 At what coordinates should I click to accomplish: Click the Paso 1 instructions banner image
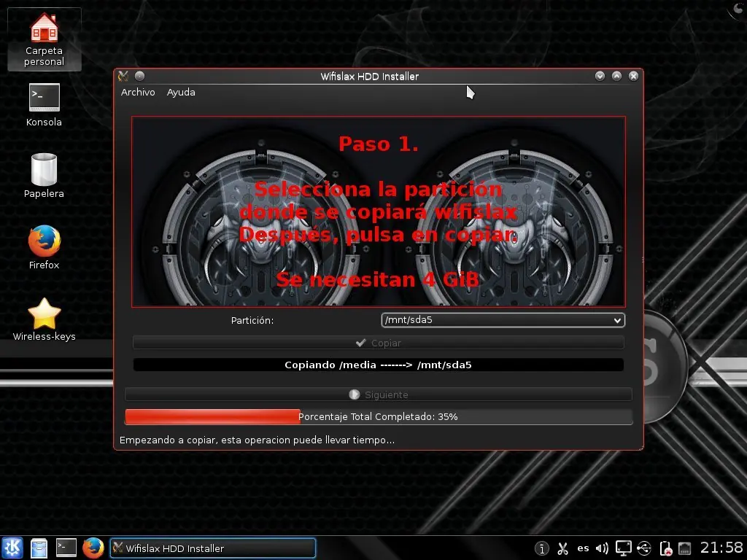point(379,211)
